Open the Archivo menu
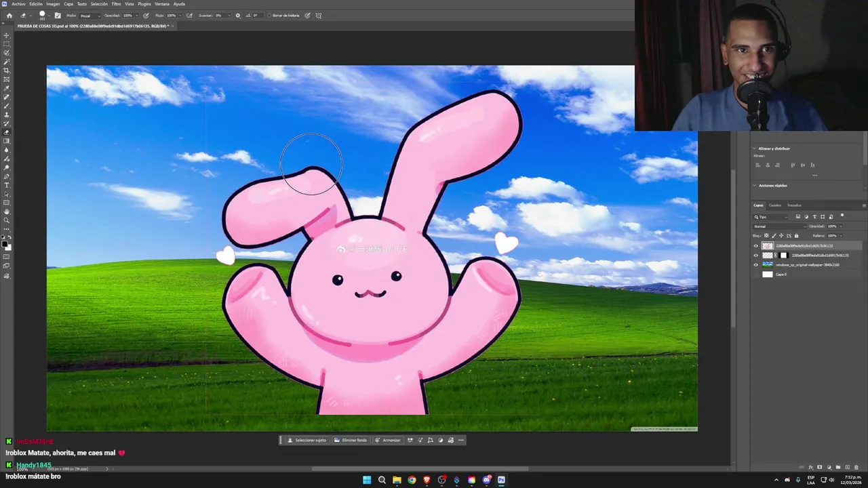The image size is (868, 488). (18, 4)
